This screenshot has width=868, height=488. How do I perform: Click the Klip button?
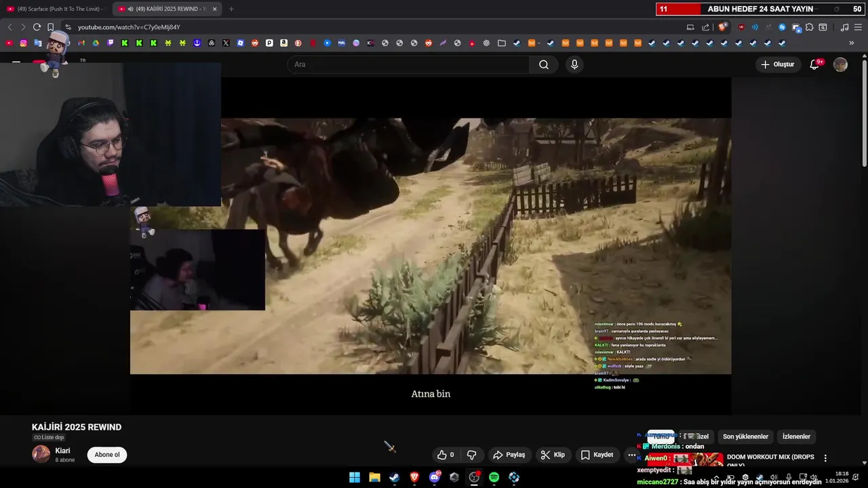click(x=553, y=455)
